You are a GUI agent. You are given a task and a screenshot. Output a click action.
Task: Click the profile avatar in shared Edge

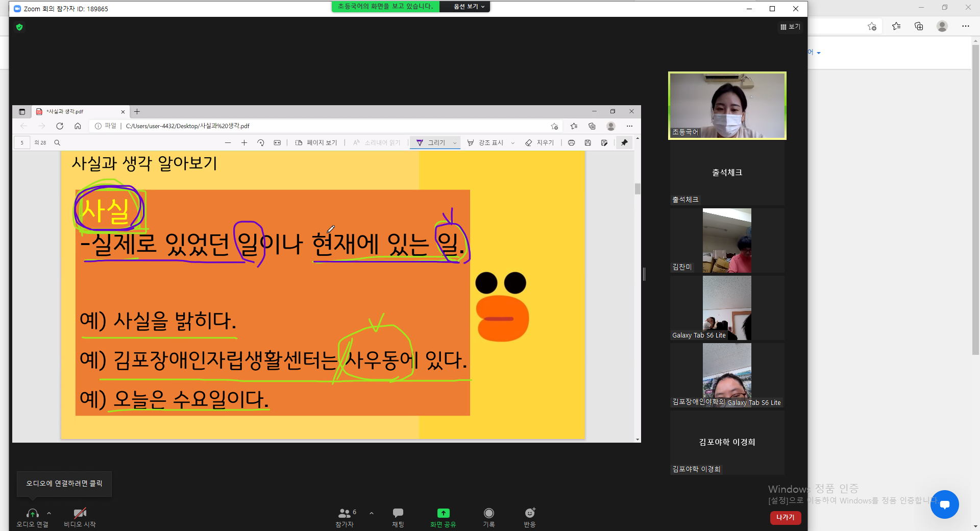pos(611,126)
